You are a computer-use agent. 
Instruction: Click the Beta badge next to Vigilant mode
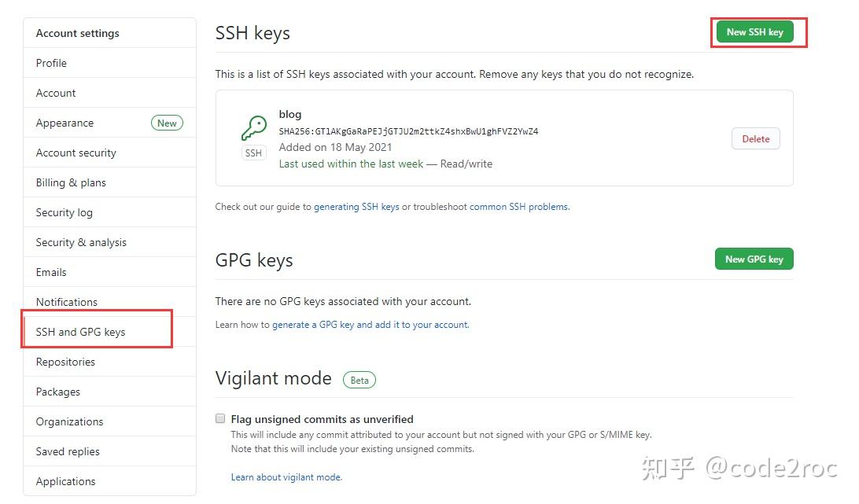click(x=359, y=380)
